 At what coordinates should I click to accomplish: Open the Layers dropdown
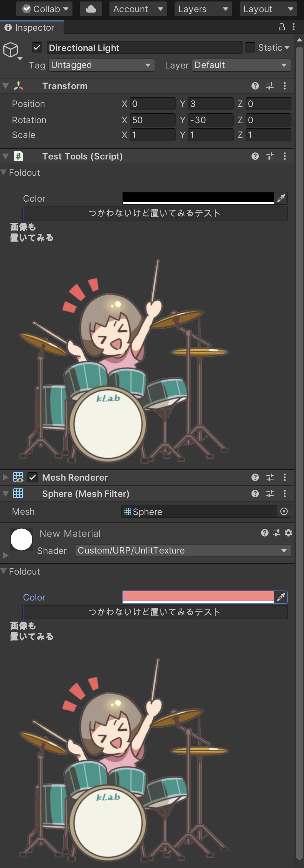tap(203, 9)
